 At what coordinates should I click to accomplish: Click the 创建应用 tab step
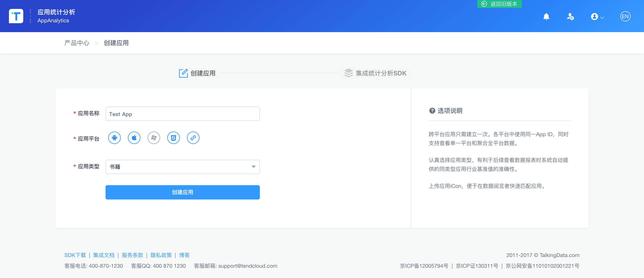click(x=198, y=73)
